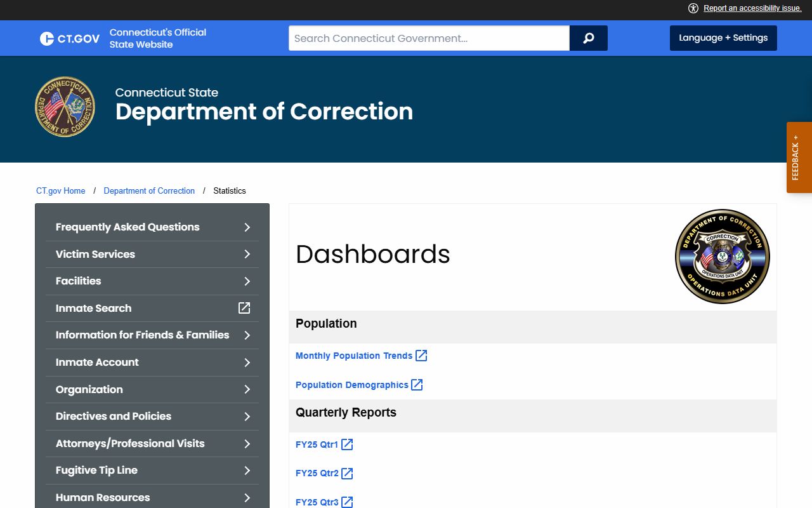Expand the Victim Services chevron
Viewport: 812px width, 508px height.
(x=247, y=254)
